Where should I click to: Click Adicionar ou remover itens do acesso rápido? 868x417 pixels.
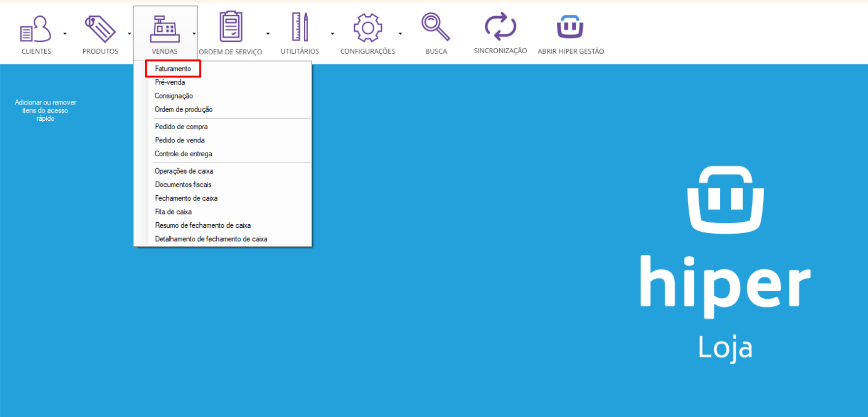pos(45,110)
